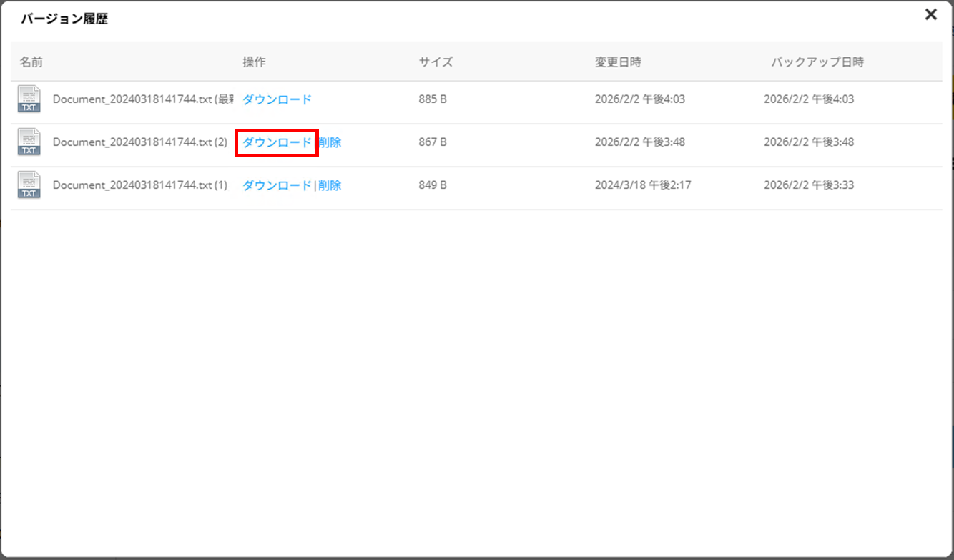Download version (1) of the document

[277, 185]
